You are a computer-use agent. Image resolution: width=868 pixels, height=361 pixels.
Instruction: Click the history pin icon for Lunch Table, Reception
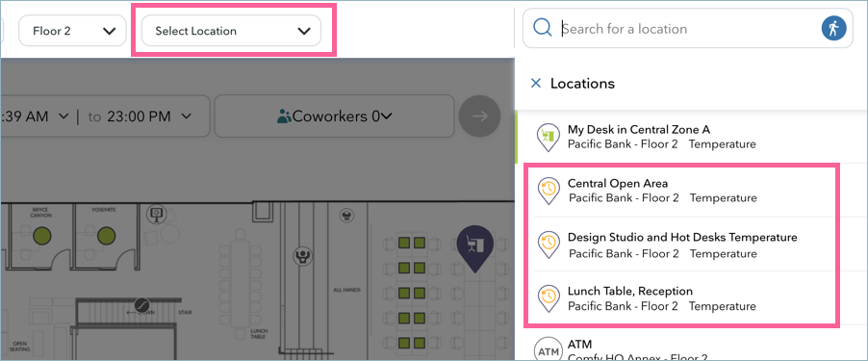tap(549, 298)
